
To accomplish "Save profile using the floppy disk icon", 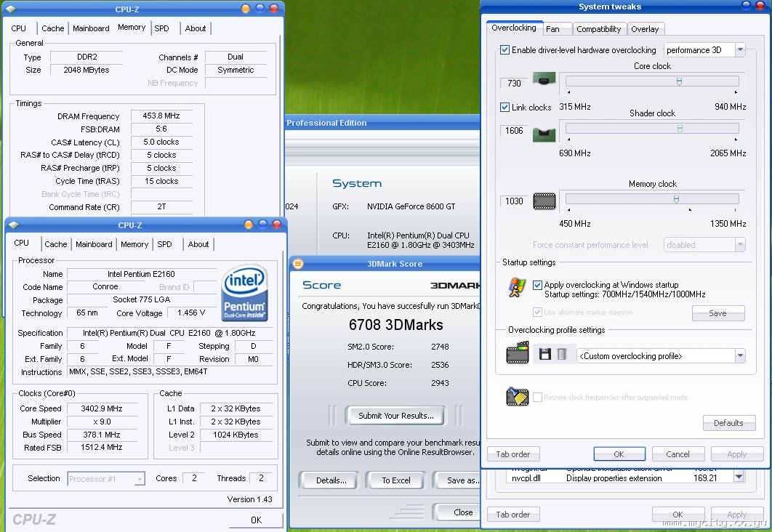I will click(544, 354).
